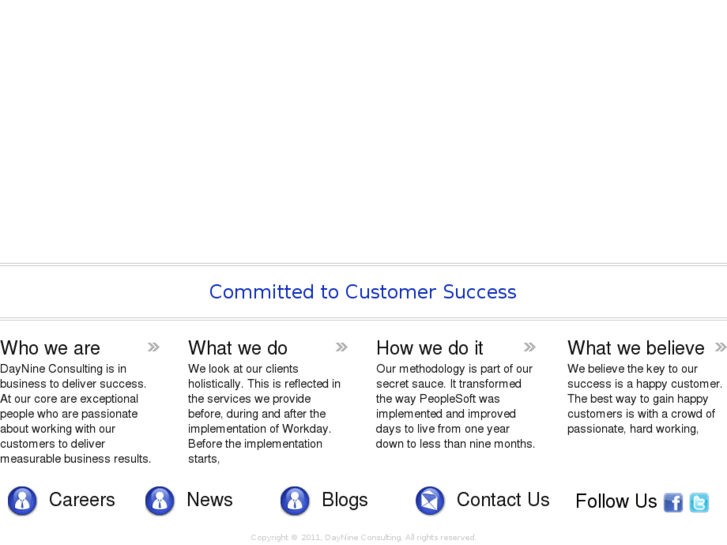Viewport: 727px width, 545px height.
Task: Open the What we believe heading
Action: coord(636,348)
